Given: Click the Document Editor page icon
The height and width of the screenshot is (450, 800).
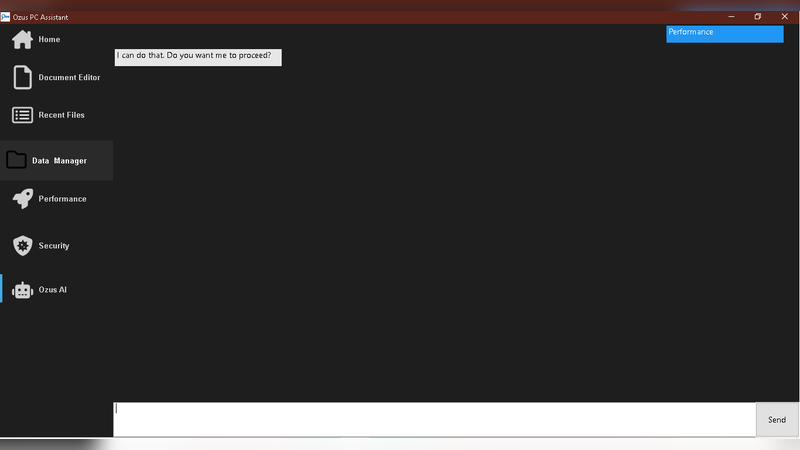Looking at the screenshot, I should (22, 77).
